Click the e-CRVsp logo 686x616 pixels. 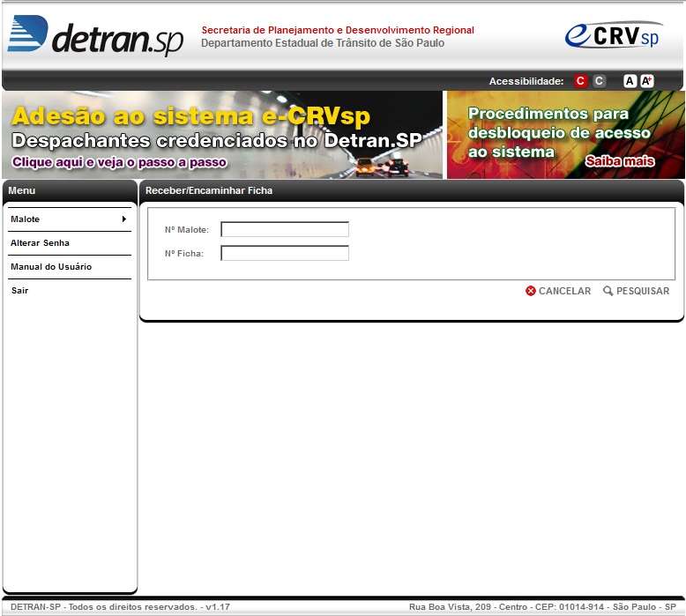[614, 34]
